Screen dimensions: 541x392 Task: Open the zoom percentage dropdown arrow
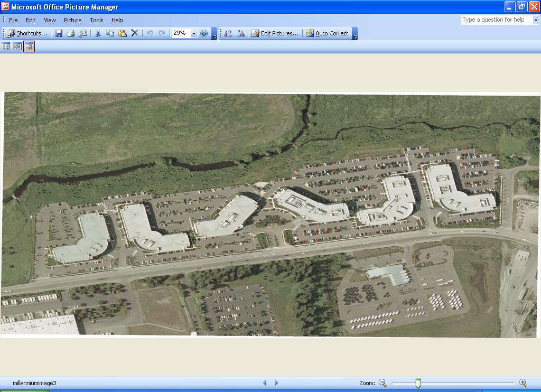point(194,33)
